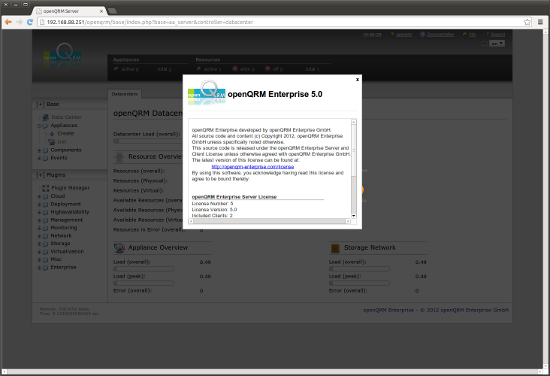
Task: Click the Resources error status icon
Action: point(235,69)
